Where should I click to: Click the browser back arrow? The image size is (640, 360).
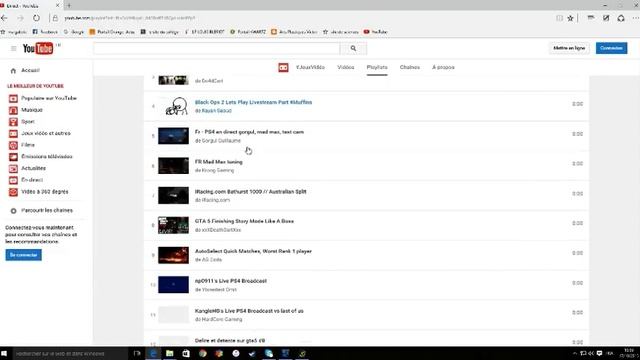(x=4, y=18)
